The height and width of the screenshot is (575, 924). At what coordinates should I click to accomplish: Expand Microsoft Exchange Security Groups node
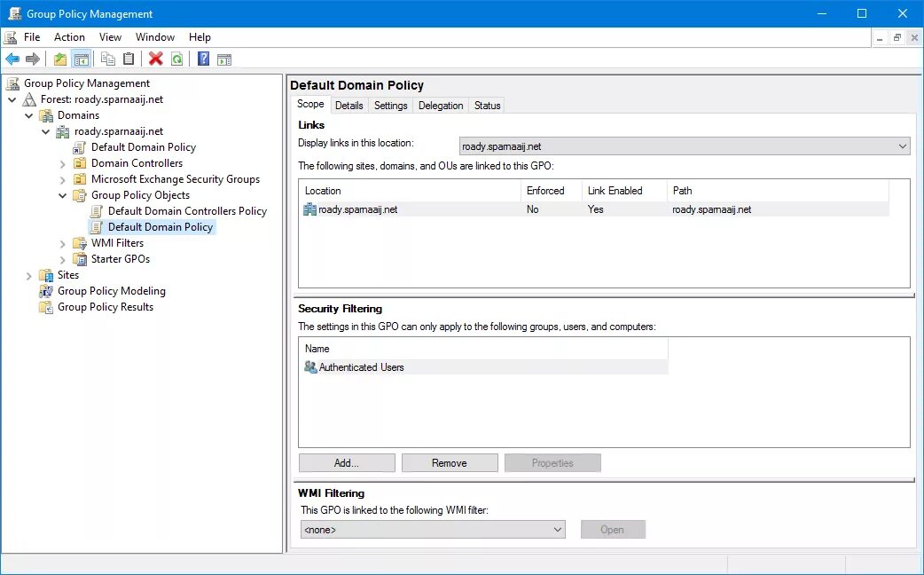(x=62, y=179)
